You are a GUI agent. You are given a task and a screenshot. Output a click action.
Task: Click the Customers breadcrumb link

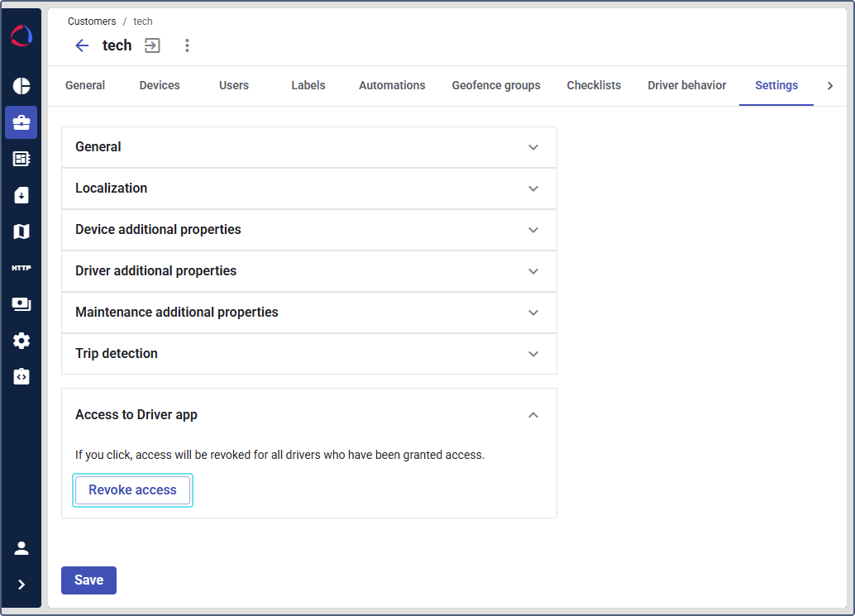pos(92,21)
